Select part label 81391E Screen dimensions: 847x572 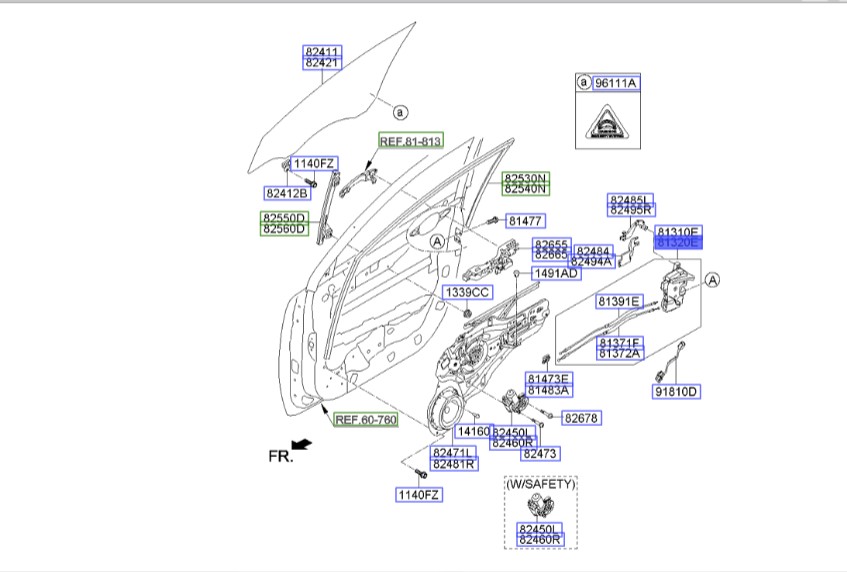tap(619, 301)
